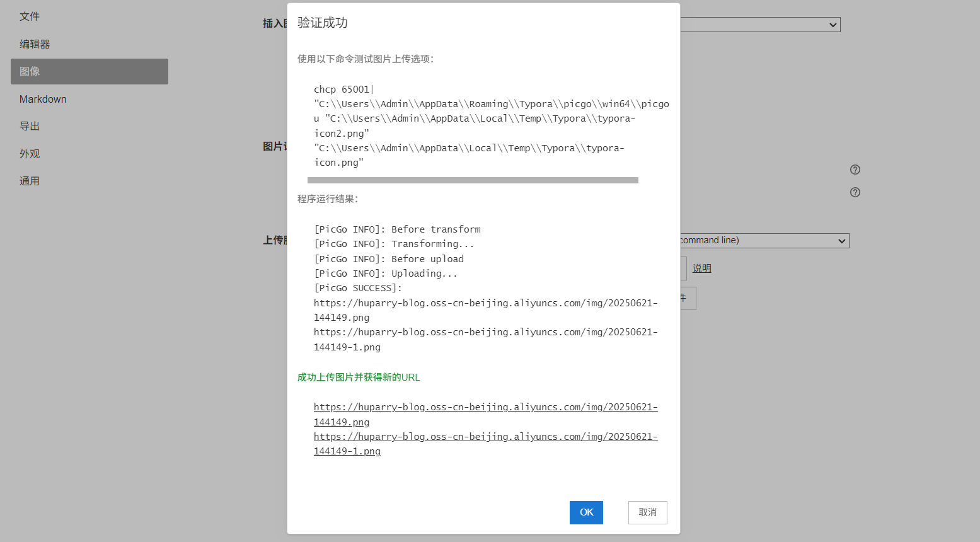Open the 文件 preferences section
The width and height of the screenshot is (980, 542).
coord(30,16)
